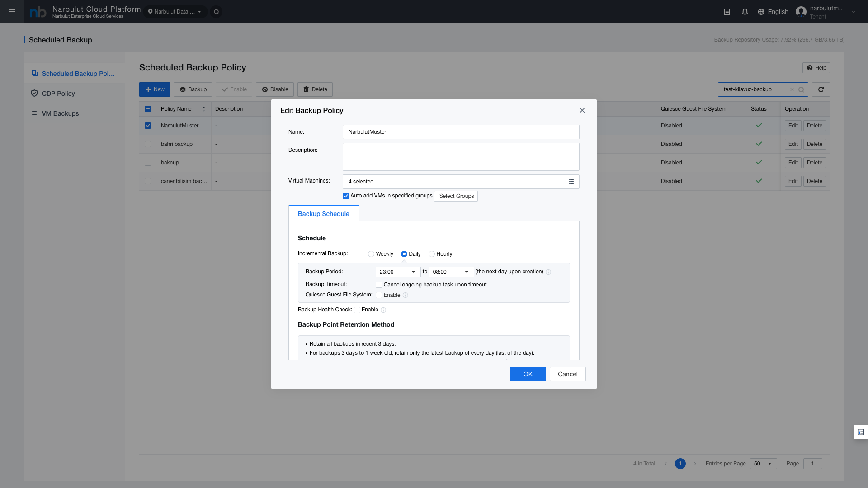Edit the bahri backup policy

(x=793, y=144)
